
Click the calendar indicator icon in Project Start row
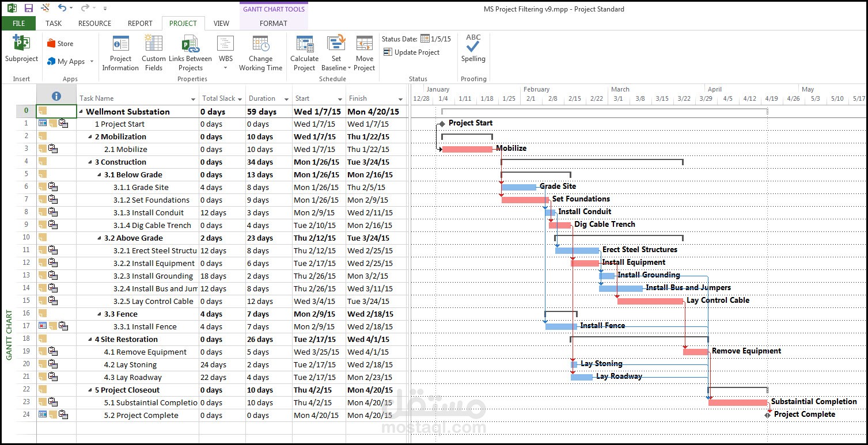point(43,123)
